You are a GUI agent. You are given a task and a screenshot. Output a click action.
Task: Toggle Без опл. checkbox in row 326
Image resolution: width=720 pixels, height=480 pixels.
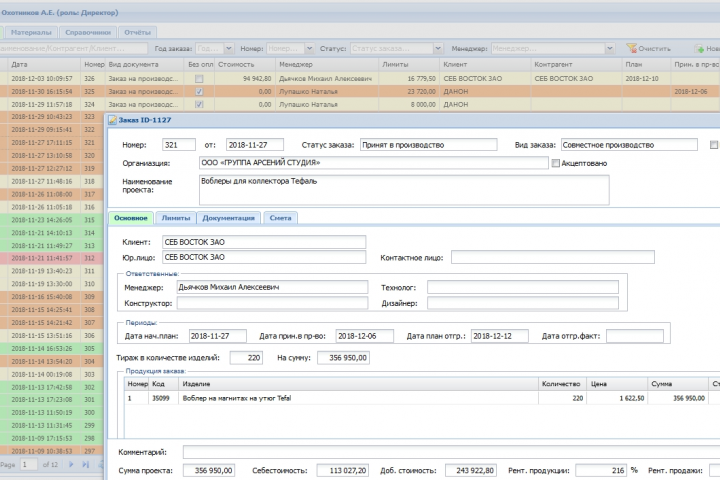coord(200,77)
